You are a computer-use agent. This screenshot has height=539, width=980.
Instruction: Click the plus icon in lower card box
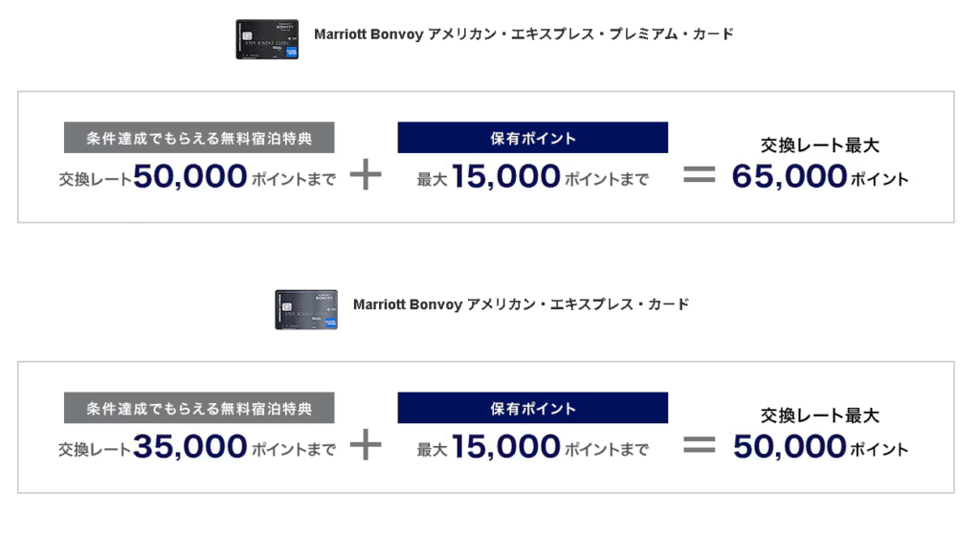[366, 444]
